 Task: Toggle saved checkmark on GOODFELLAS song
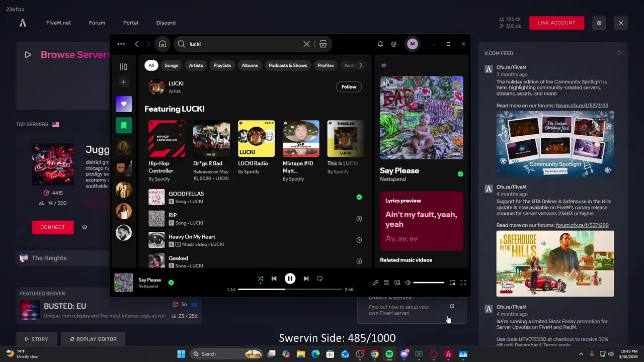tap(359, 197)
